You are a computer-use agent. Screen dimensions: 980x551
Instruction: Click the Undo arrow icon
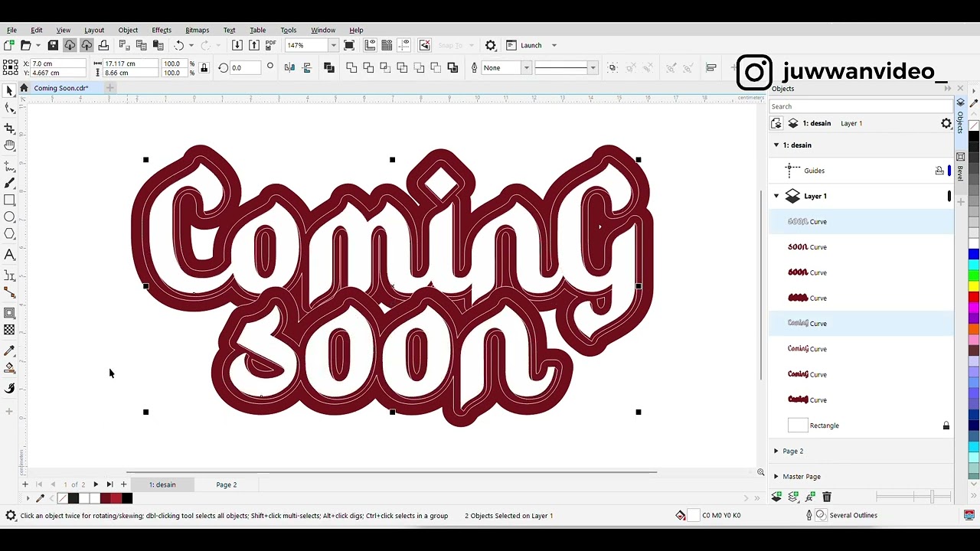[179, 46]
